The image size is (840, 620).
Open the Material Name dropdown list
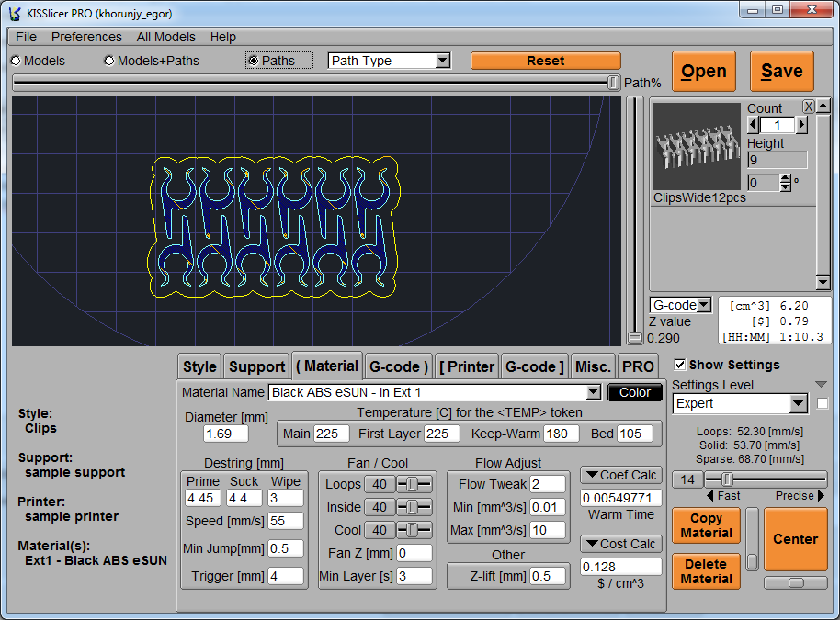[593, 392]
